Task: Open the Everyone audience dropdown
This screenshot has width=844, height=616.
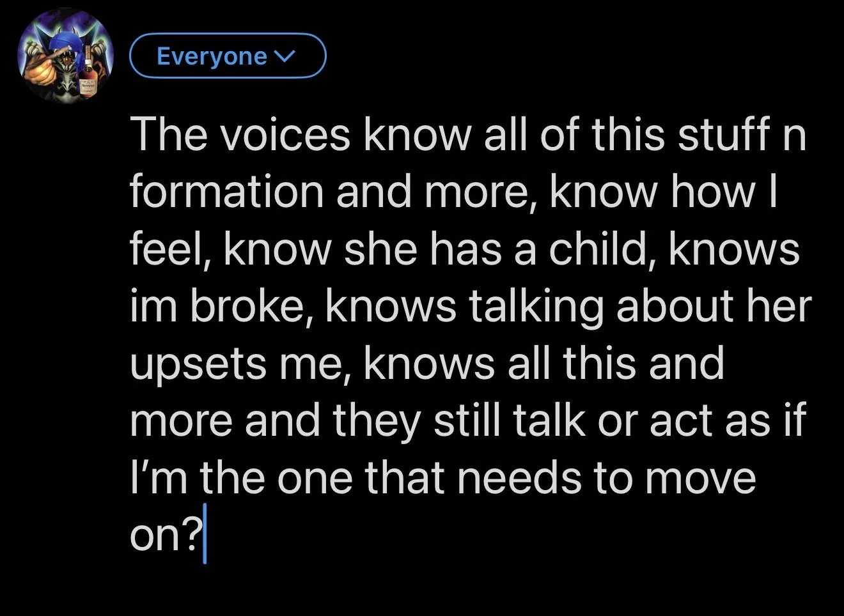Action: [228, 56]
